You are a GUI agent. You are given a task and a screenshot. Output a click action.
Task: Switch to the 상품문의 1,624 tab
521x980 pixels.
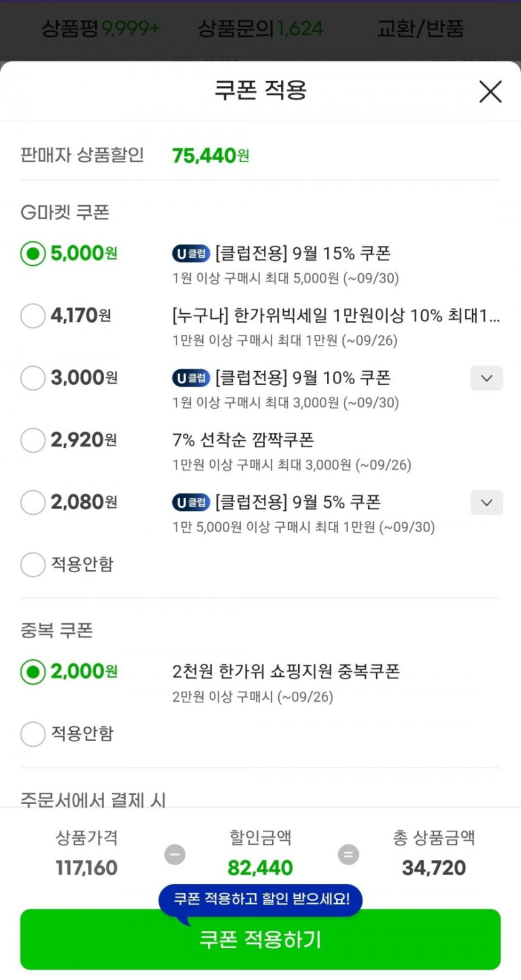pyautogui.click(x=260, y=29)
